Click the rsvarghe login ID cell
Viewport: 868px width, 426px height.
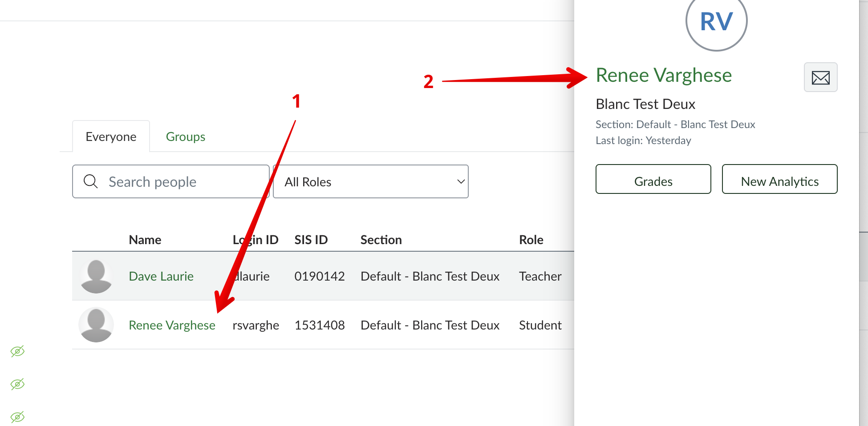click(256, 325)
